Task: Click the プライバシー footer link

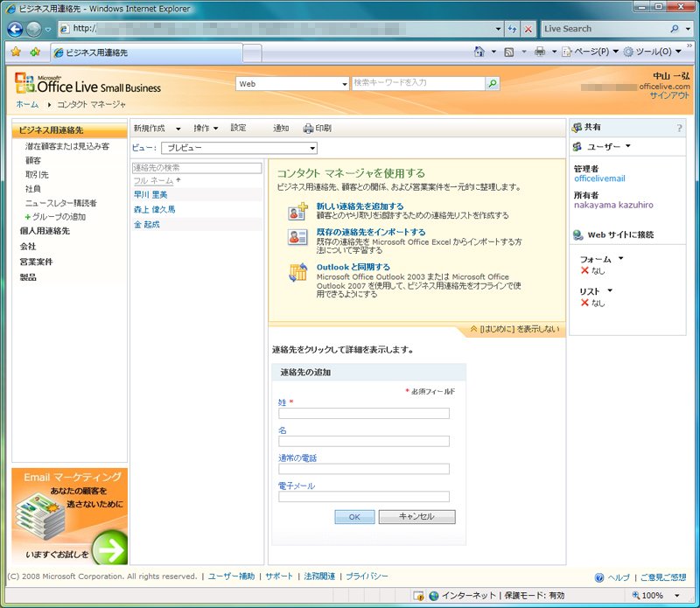Action: point(367,577)
